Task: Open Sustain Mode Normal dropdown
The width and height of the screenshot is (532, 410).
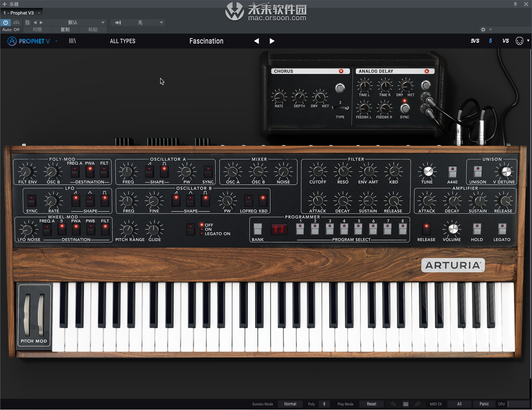Action: coord(290,404)
